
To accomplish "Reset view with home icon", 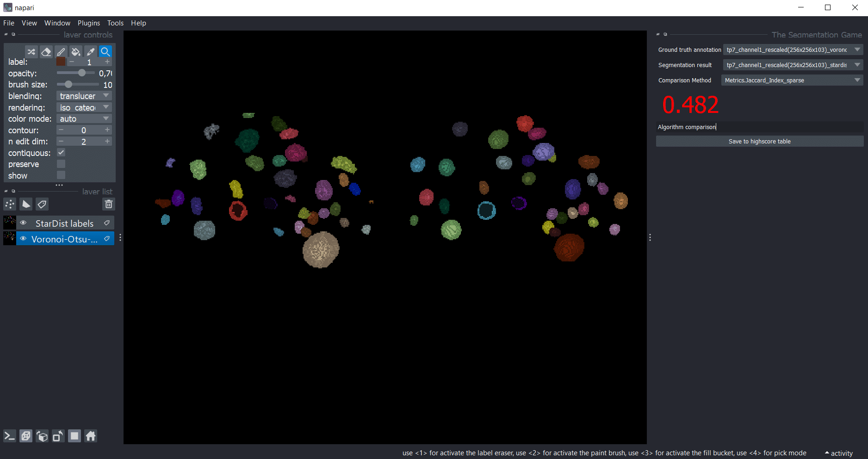I will tap(91, 436).
